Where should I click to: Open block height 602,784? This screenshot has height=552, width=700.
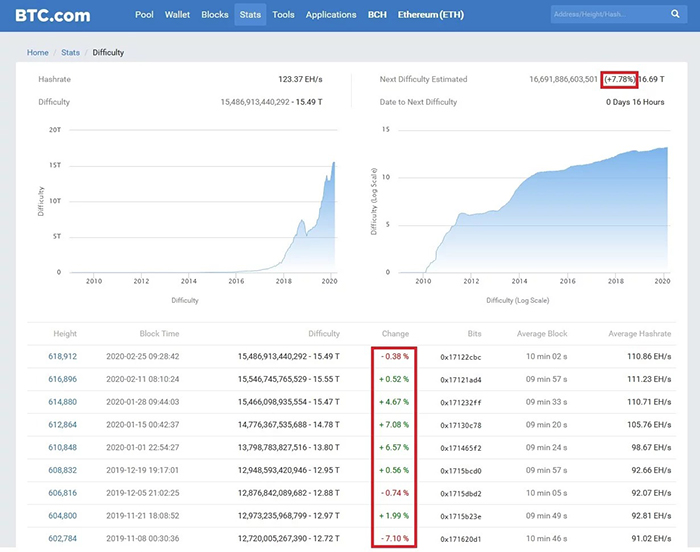[x=62, y=538]
